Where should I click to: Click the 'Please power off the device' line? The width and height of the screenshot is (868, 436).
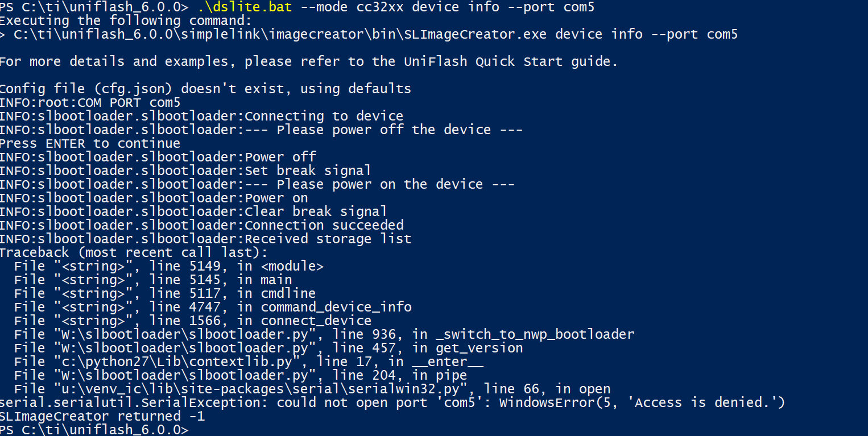click(261, 130)
